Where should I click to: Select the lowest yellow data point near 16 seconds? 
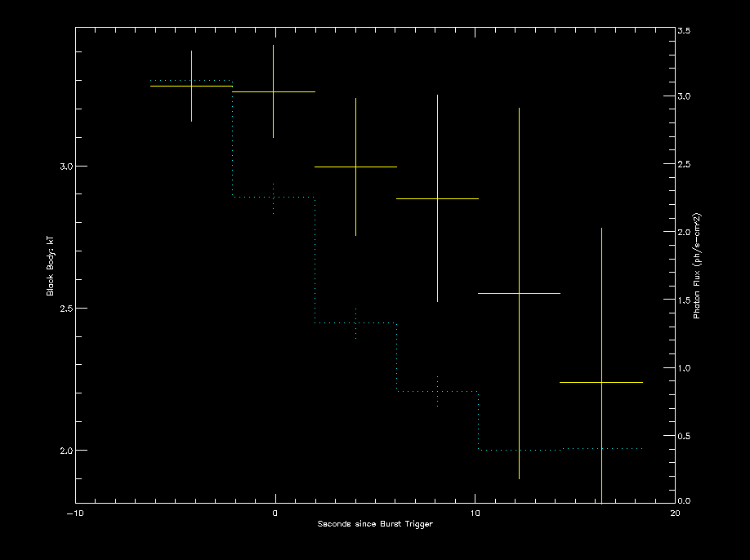pos(601,382)
